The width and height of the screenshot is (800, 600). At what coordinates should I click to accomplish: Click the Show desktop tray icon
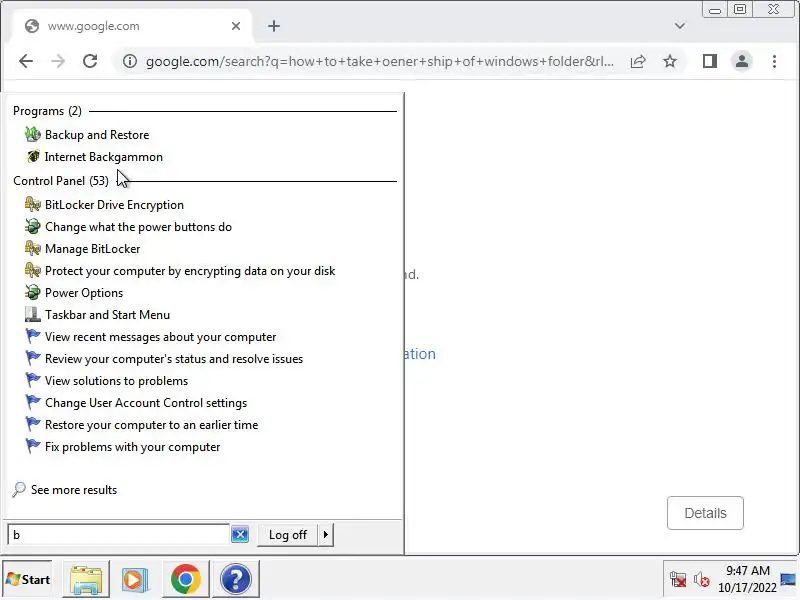[788, 579]
